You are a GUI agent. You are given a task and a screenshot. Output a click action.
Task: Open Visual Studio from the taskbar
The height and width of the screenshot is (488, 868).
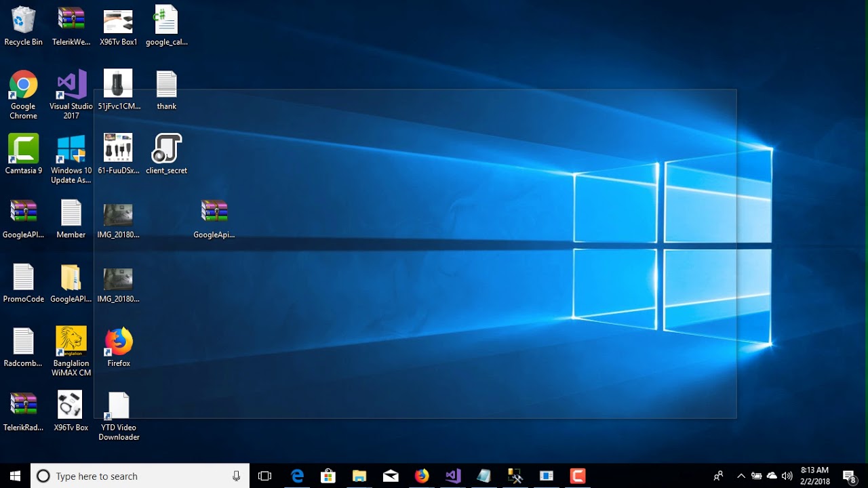coord(453,476)
